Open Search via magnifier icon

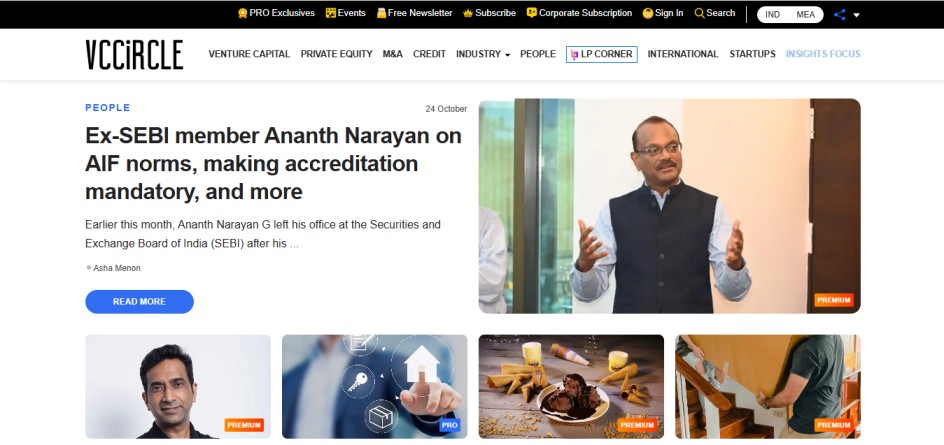[700, 13]
